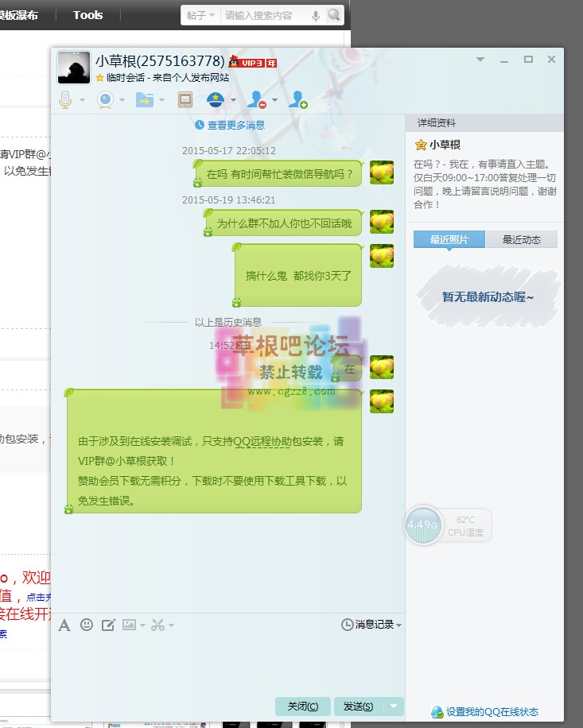Open 帖子 search type dropdown
The image size is (583, 728).
(x=200, y=15)
